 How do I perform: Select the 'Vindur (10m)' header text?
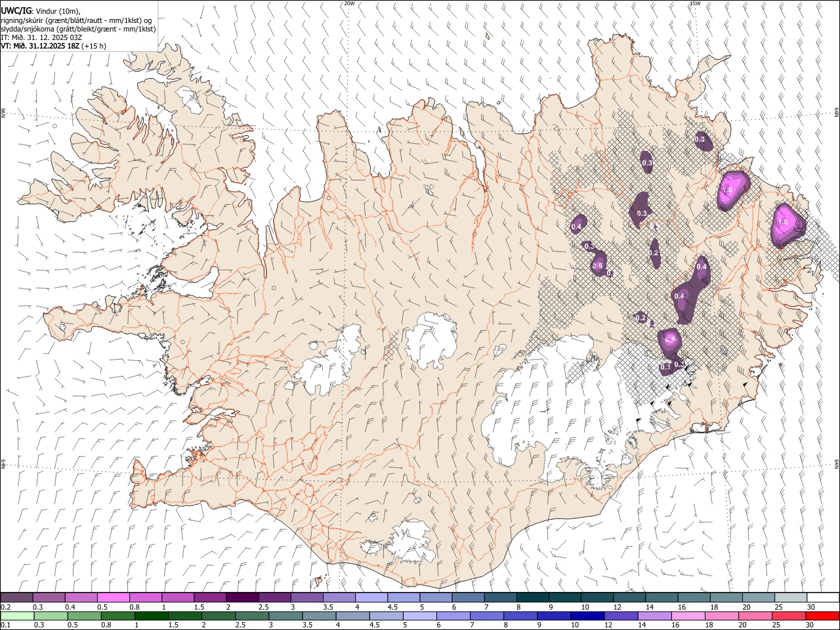58,11
